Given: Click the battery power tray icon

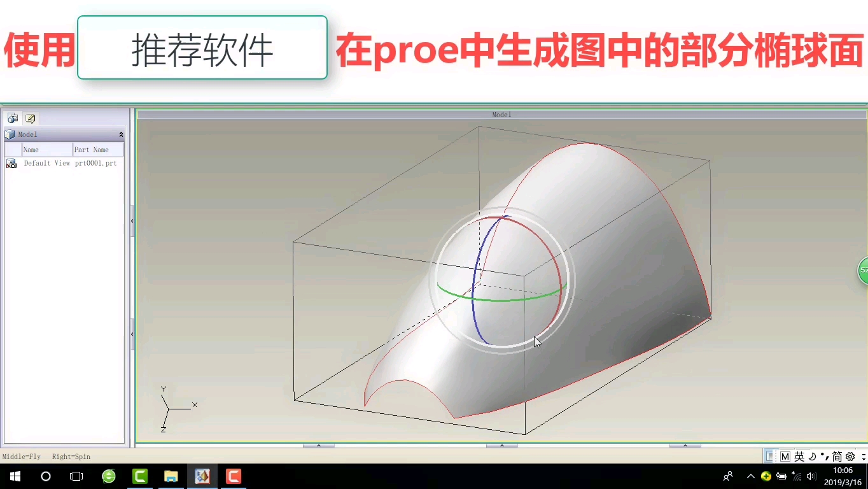Looking at the screenshot, I should pyautogui.click(x=781, y=476).
